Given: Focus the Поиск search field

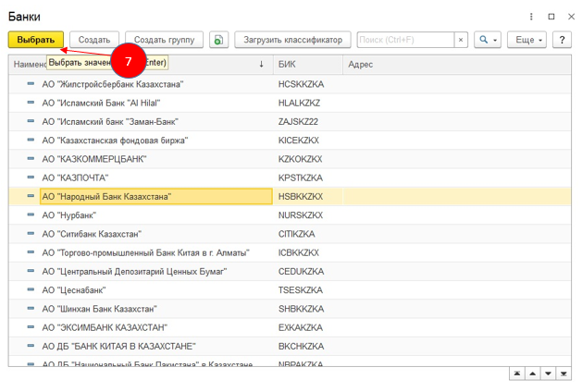Looking at the screenshot, I should [x=404, y=40].
